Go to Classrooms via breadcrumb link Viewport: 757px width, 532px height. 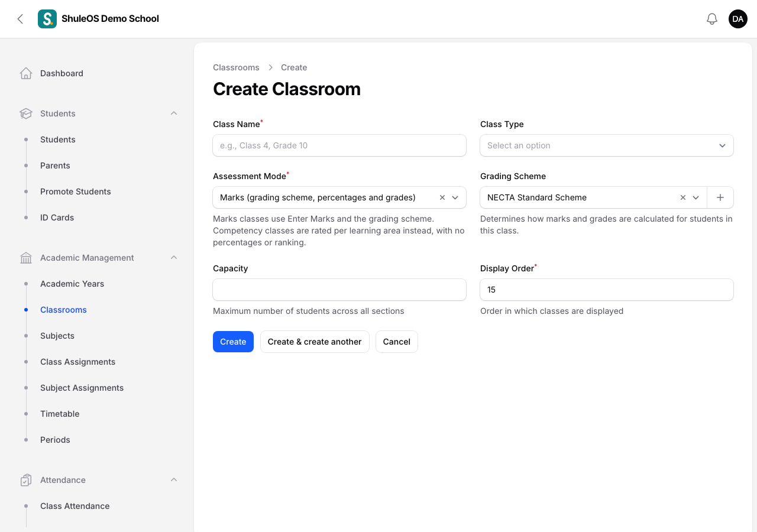[x=236, y=67]
